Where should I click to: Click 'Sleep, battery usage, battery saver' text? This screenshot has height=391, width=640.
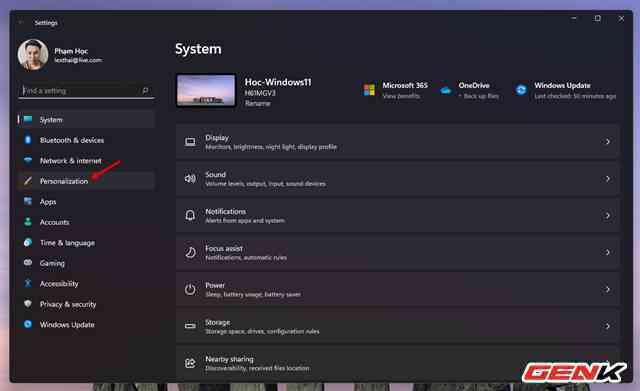(253, 294)
